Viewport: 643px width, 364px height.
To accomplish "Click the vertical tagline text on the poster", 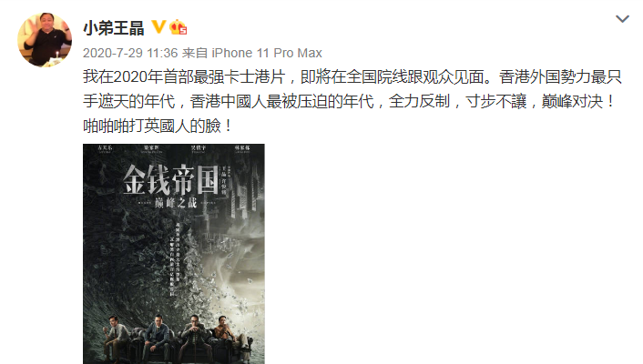I will (176, 258).
